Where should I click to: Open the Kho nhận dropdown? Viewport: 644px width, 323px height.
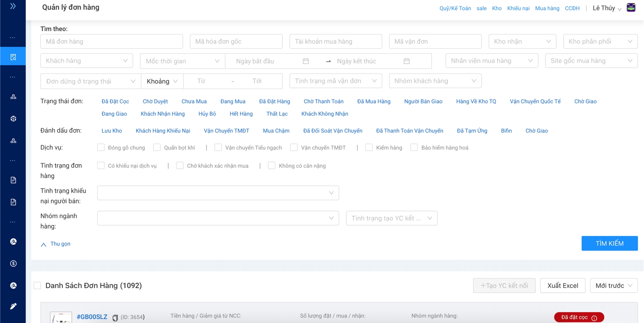(522, 41)
